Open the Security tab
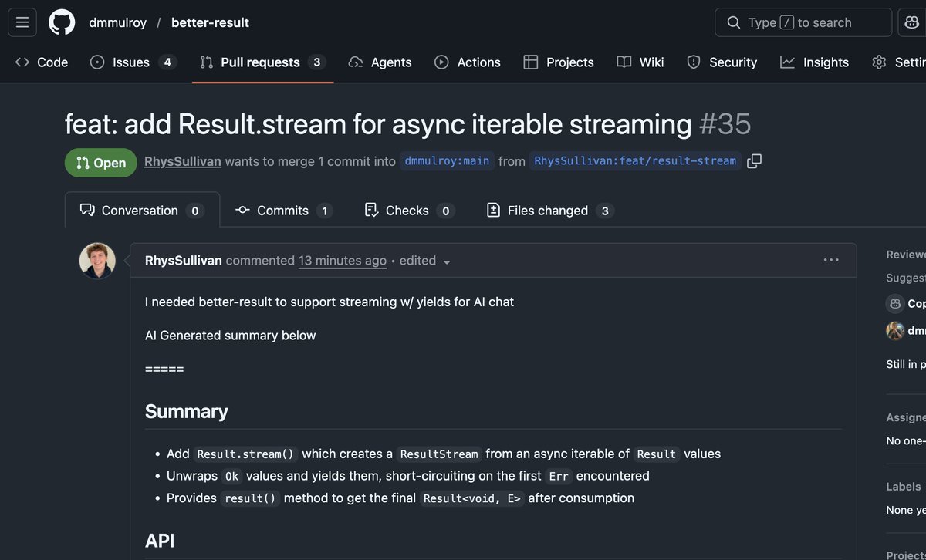Viewport: 926px width, 560px height. 722,62
